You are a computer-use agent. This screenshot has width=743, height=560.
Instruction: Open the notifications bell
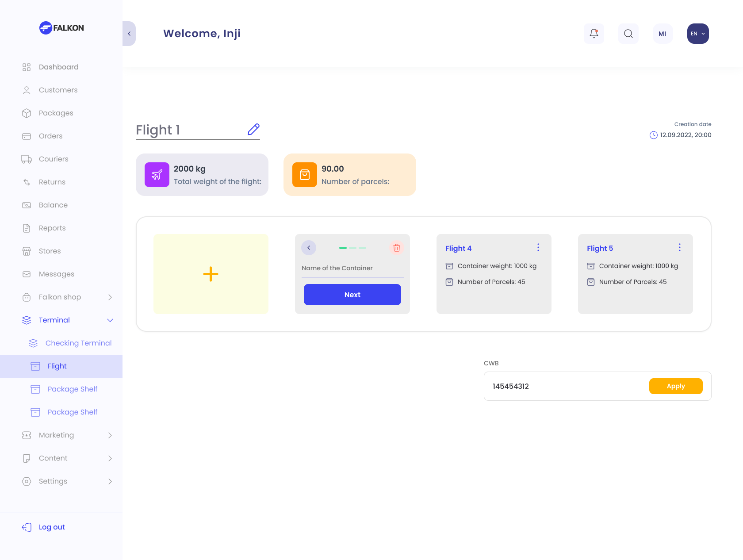tap(594, 34)
